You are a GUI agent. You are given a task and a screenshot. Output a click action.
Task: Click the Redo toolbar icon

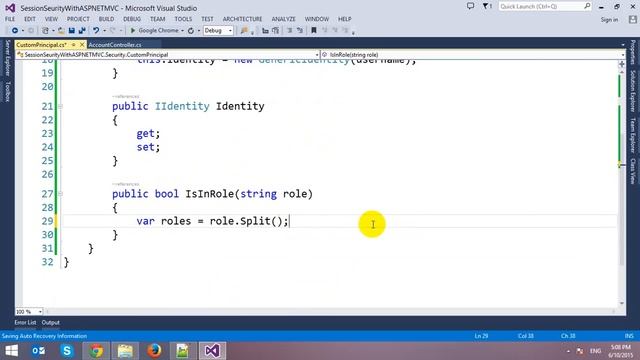113,31
